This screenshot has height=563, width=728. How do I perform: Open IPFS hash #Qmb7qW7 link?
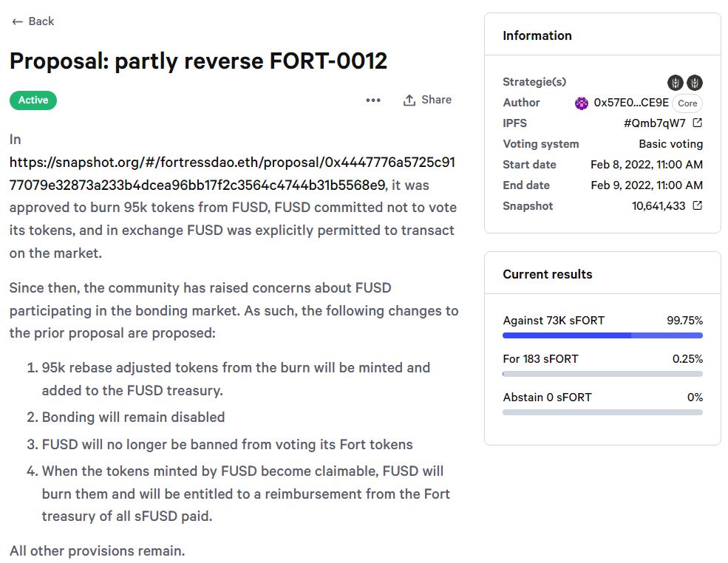coord(654,123)
